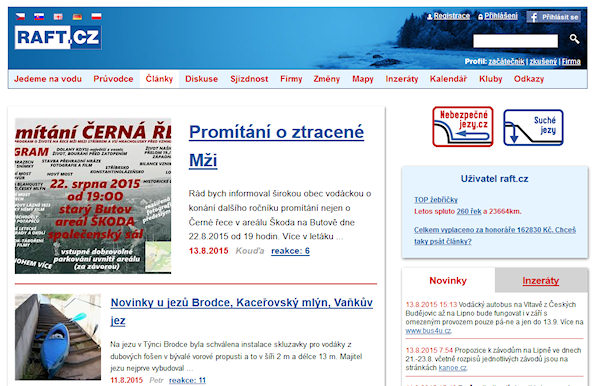600x386 pixels.
Task: Click the search magnifier icon
Action: (574, 39)
